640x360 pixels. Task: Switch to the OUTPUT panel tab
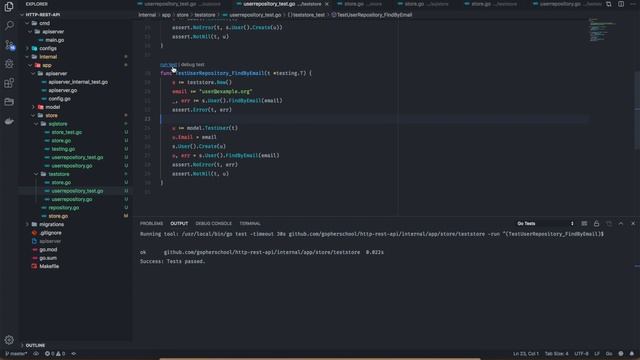(179, 224)
